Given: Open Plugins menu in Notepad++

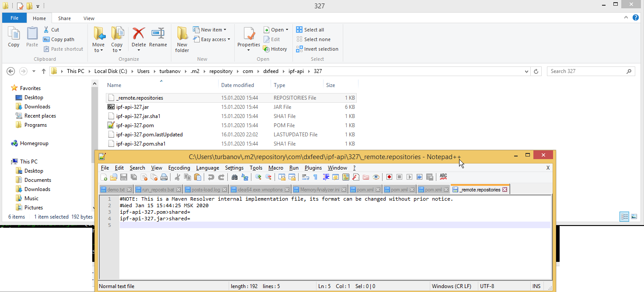Looking at the screenshot, I should coord(313,168).
